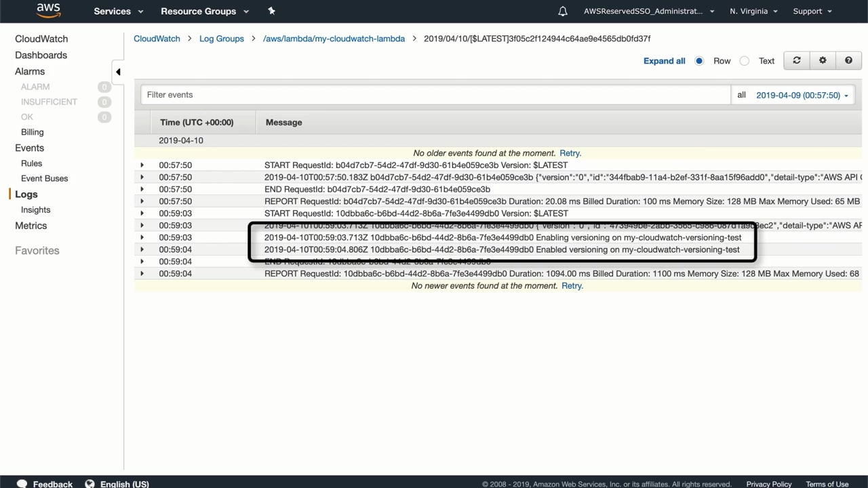868x488 pixels.
Task: Open Metrics in the sidebar
Action: click(31, 226)
